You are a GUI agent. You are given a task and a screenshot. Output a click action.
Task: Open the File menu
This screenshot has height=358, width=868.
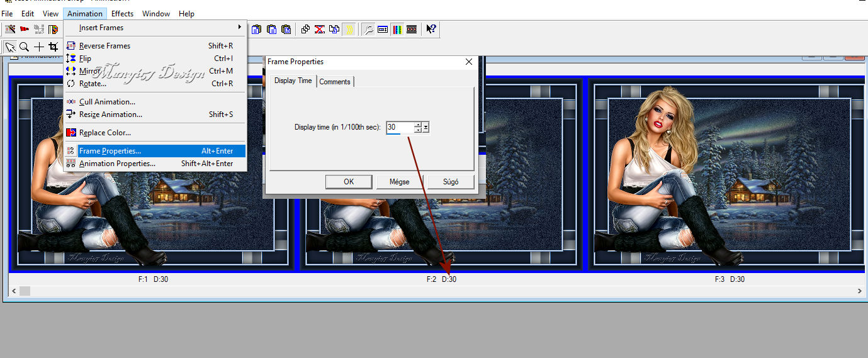(x=8, y=13)
